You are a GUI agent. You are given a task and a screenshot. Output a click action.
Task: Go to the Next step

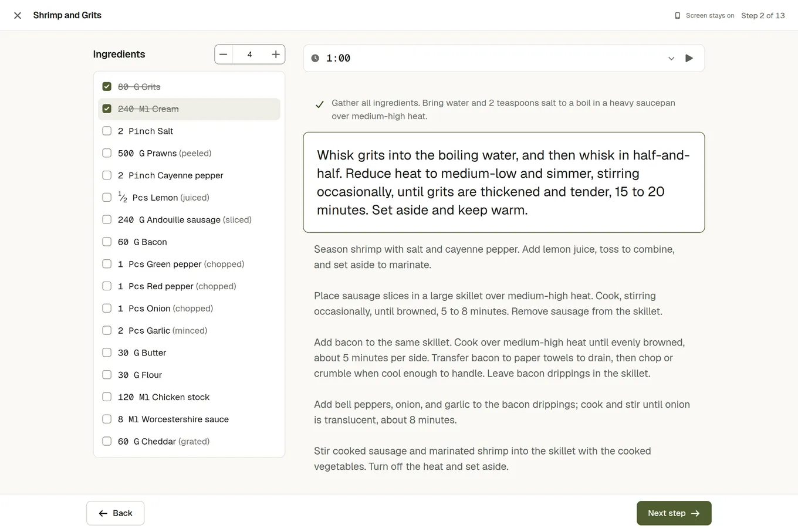tap(674, 513)
